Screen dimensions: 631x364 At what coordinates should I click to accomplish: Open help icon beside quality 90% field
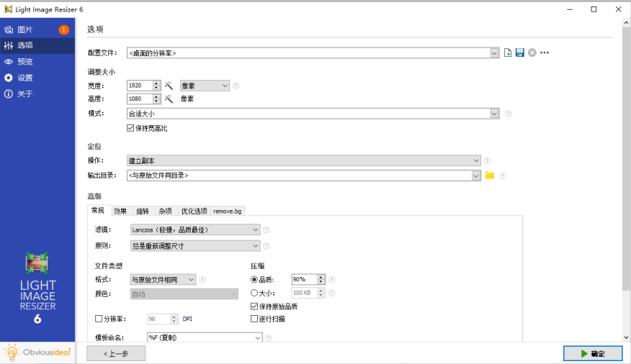pyautogui.click(x=332, y=280)
